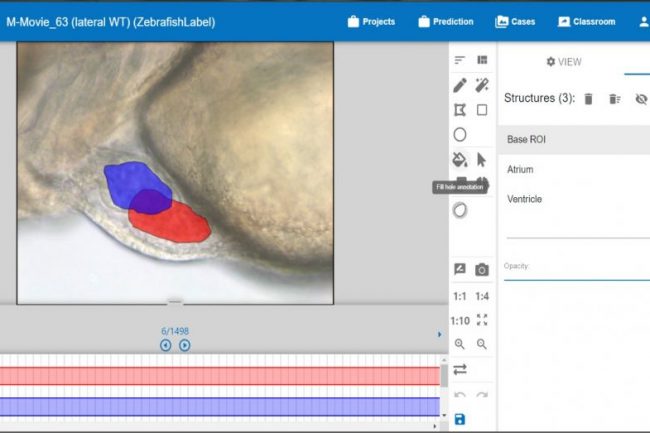Select the Ventricle structure

(x=574, y=199)
